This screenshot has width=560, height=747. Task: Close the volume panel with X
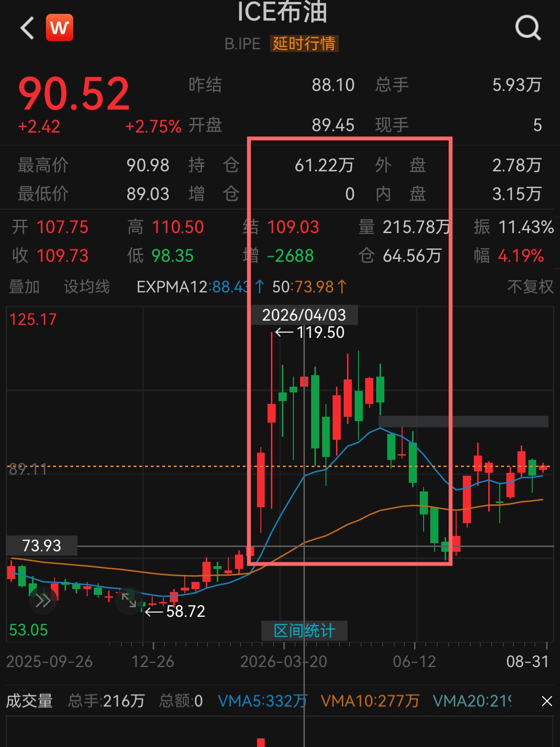(547, 702)
